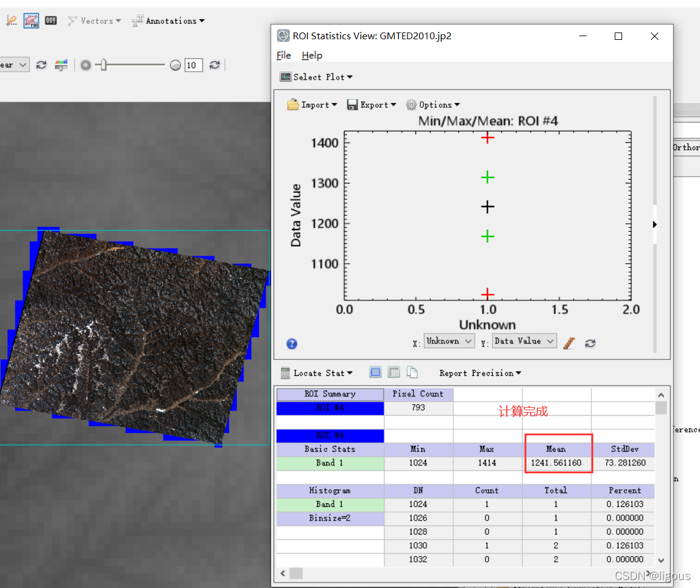Image resolution: width=700 pixels, height=588 pixels.
Task: Click the horizontal scroll left arrow
Action: [283, 573]
